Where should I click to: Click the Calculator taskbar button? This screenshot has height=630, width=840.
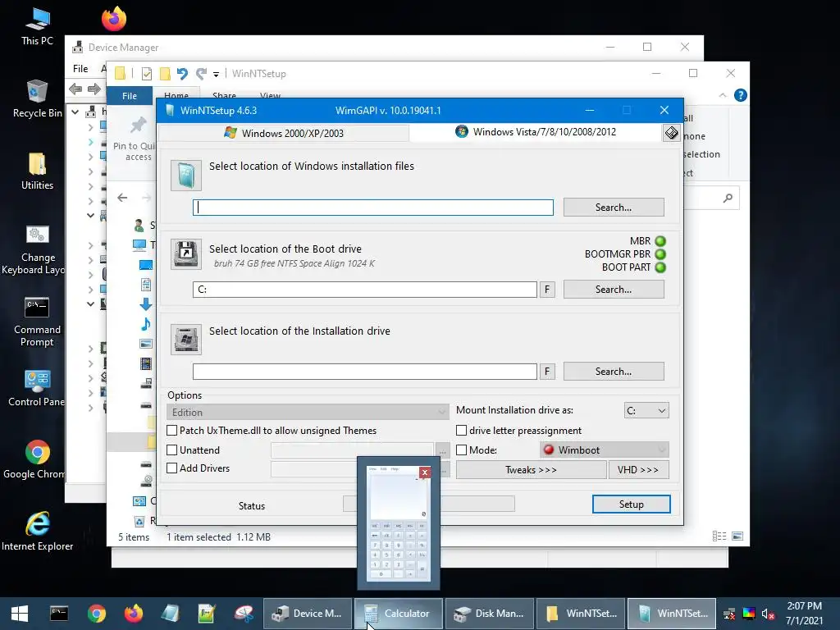coord(399,614)
